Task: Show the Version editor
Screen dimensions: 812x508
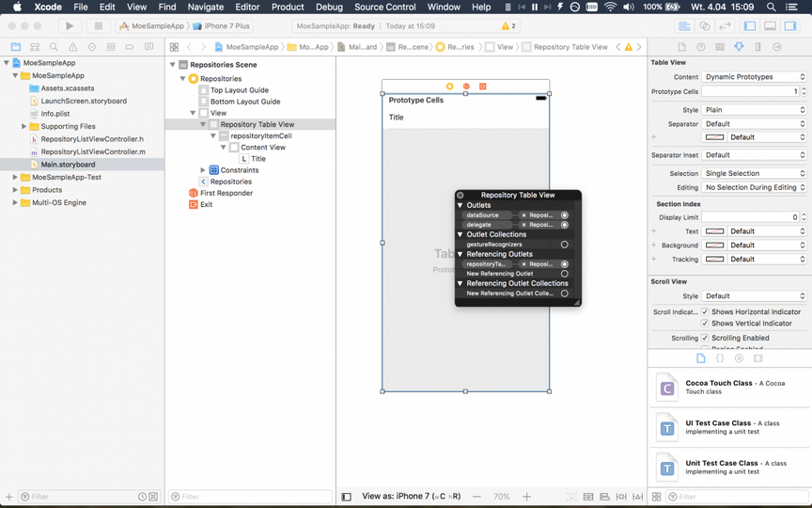Action: [725, 26]
